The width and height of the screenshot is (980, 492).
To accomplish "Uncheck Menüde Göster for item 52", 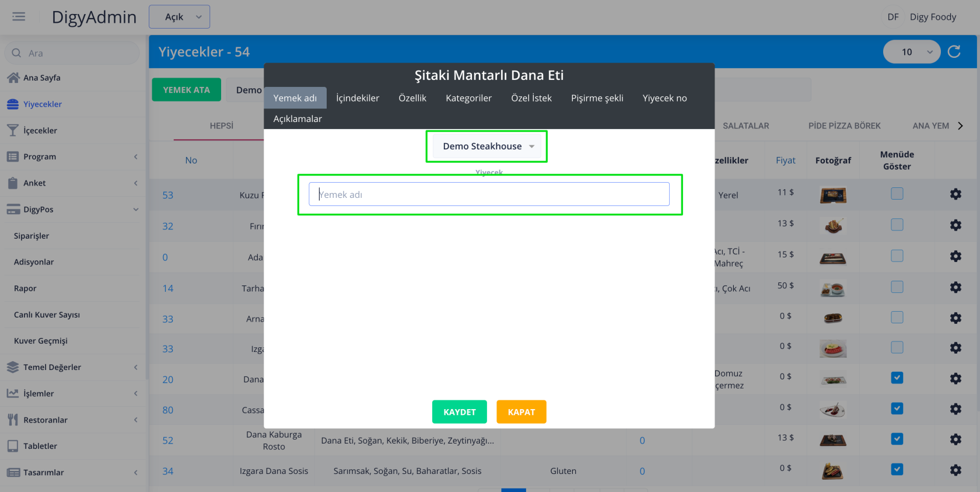I will coord(897,439).
